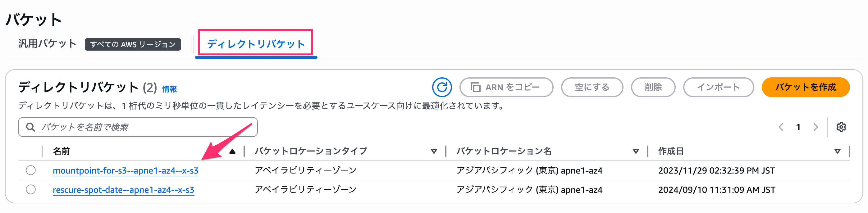Viewport: 868px width, 213px height.
Task: Select the radio button for mountpoint-for-s3 bucket
Action: coord(31,170)
